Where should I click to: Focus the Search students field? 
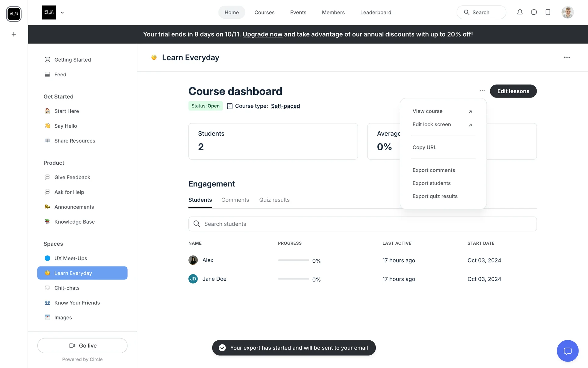(x=362, y=224)
